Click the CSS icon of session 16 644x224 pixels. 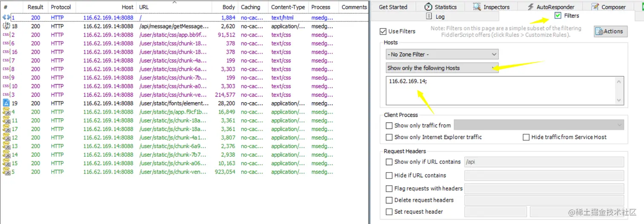6,52
